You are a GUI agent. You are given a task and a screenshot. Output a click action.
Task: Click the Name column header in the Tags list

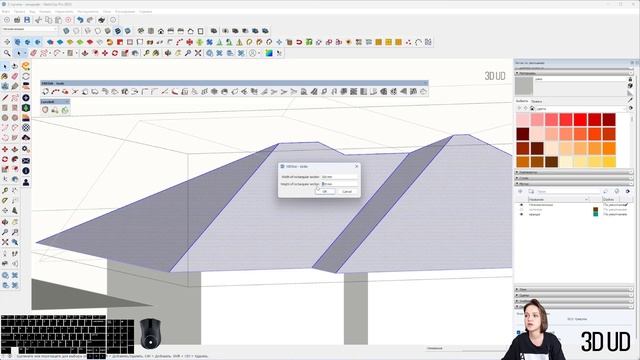coord(558,199)
